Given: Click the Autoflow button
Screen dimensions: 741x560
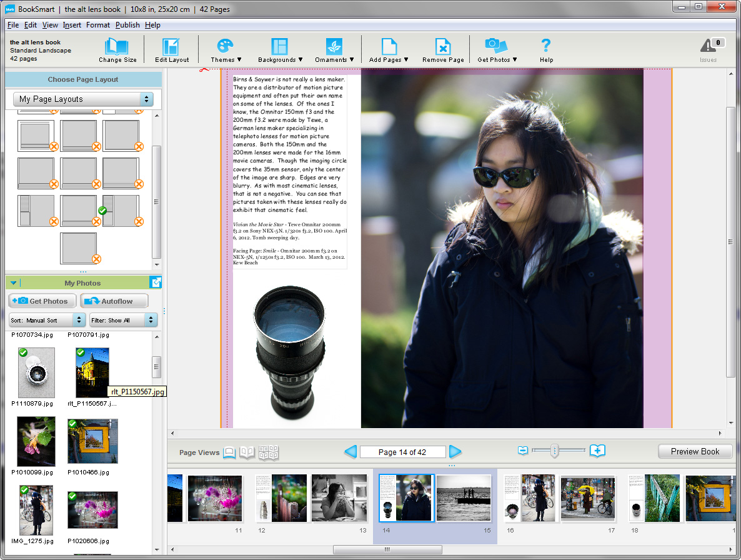Looking at the screenshot, I should [x=114, y=301].
